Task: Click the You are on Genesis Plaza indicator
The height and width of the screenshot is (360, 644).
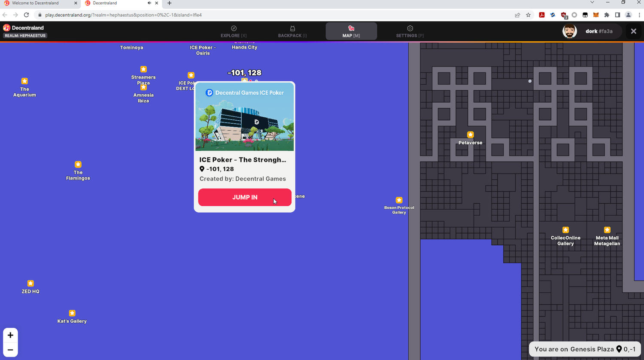Action: pyautogui.click(x=585, y=349)
